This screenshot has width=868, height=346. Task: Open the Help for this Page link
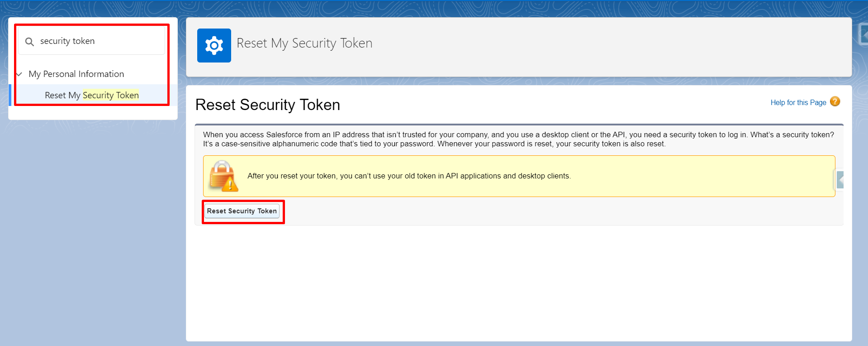coord(798,102)
